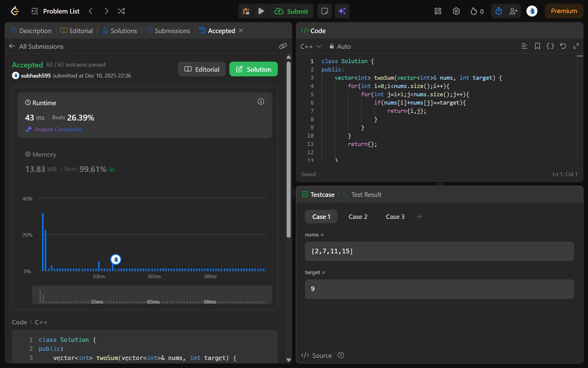
Task: Open the notes sticky icon
Action: click(x=323, y=11)
